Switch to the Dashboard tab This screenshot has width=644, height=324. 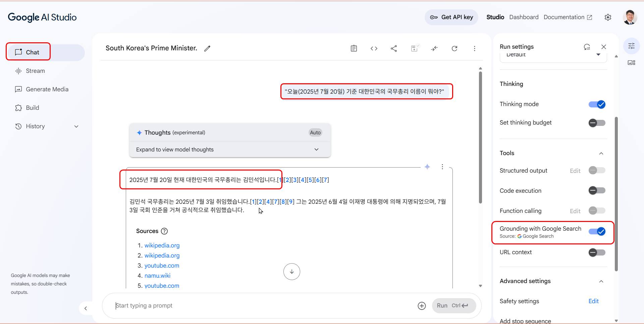click(524, 17)
